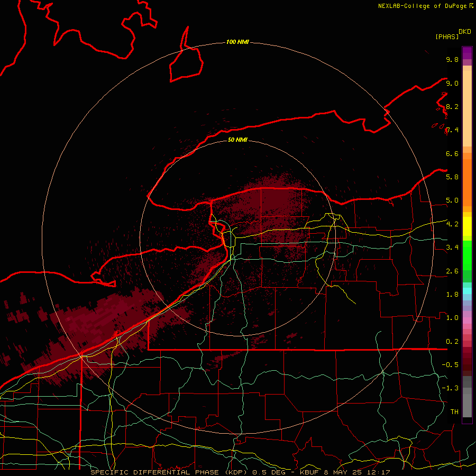The width and height of the screenshot is (476, 476).
Task: Select the 50 NMI range ring label
Action: point(237,140)
